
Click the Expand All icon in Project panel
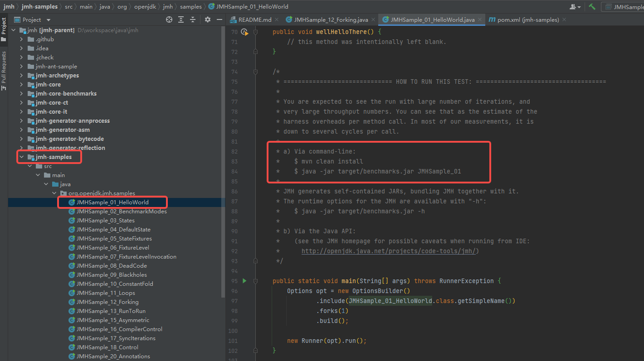[x=181, y=19]
